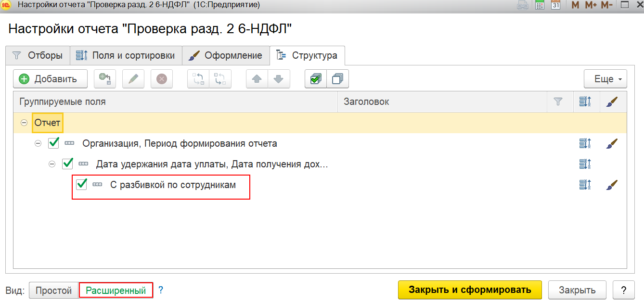Open the Еще dropdown menu
The width and height of the screenshot is (644, 303).
click(x=605, y=79)
